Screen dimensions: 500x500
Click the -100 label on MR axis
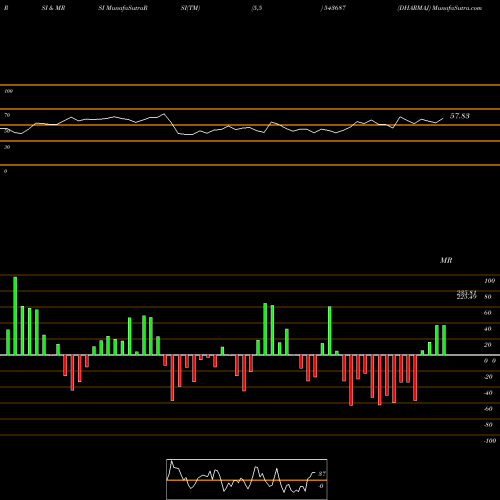point(490,441)
